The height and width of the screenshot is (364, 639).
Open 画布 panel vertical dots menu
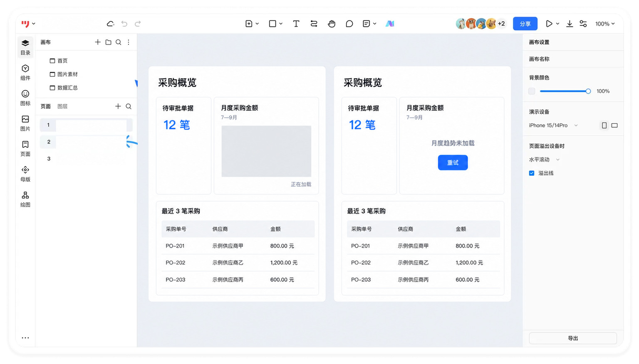pyautogui.click(x=129, y=42)
